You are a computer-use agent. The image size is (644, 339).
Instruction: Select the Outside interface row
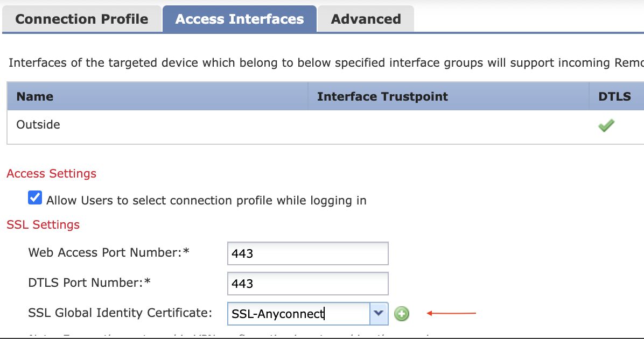(x=38, y=125)
